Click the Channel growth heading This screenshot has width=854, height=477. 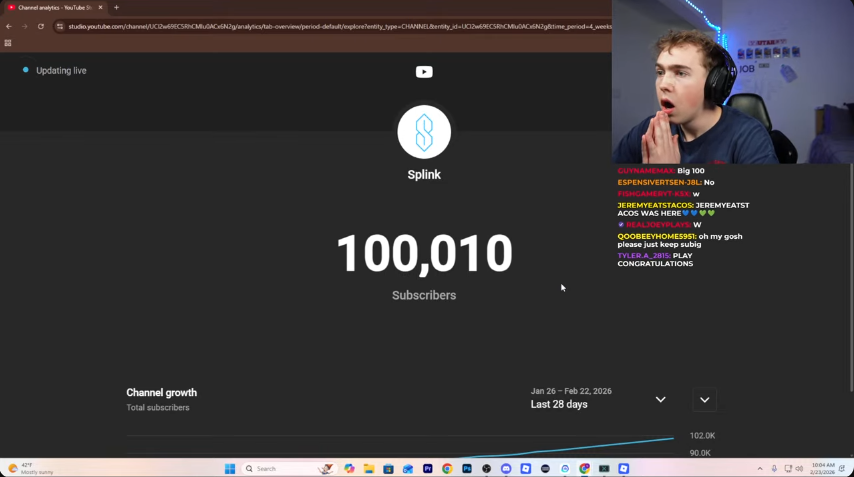click(x=162, y=393)
